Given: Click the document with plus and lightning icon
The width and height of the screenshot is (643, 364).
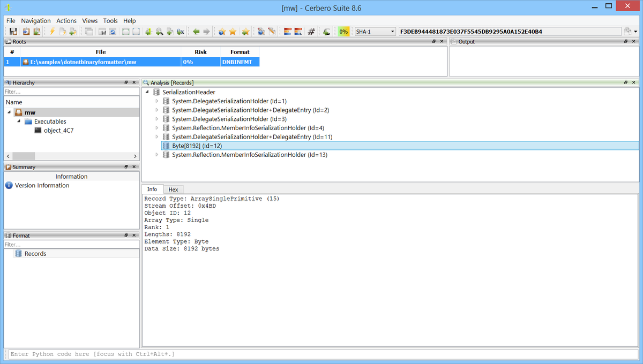Looking at the screenshot, I should pos(72,32).
